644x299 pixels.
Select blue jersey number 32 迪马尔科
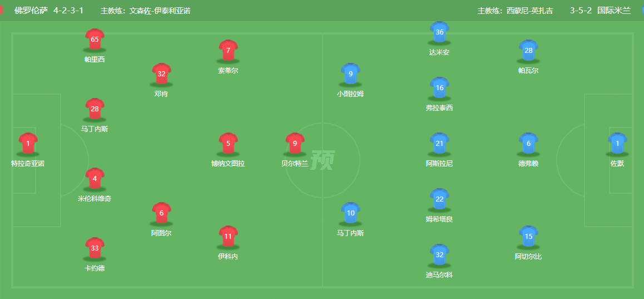439,254
